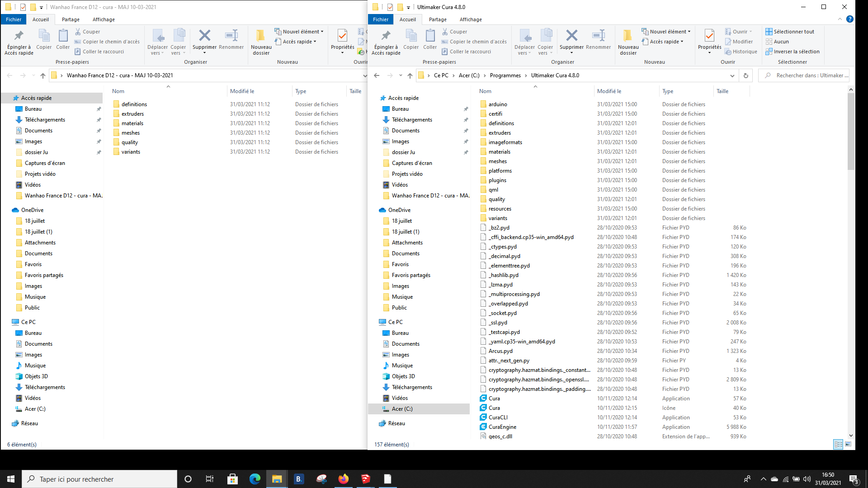Open the Nouvel élément dropdown in Cura window
Image resolution: width=868 pixels, height=488 pixels.
tap(666, 32)
